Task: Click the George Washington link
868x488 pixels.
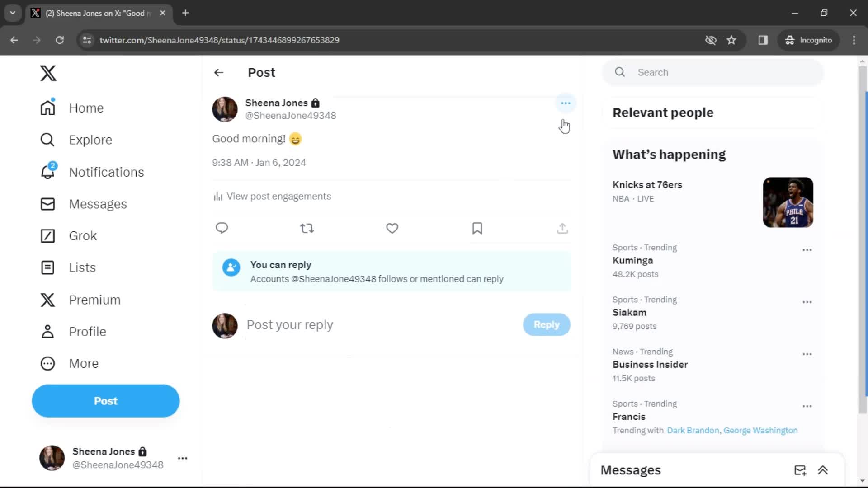Action: coord(760,431)
